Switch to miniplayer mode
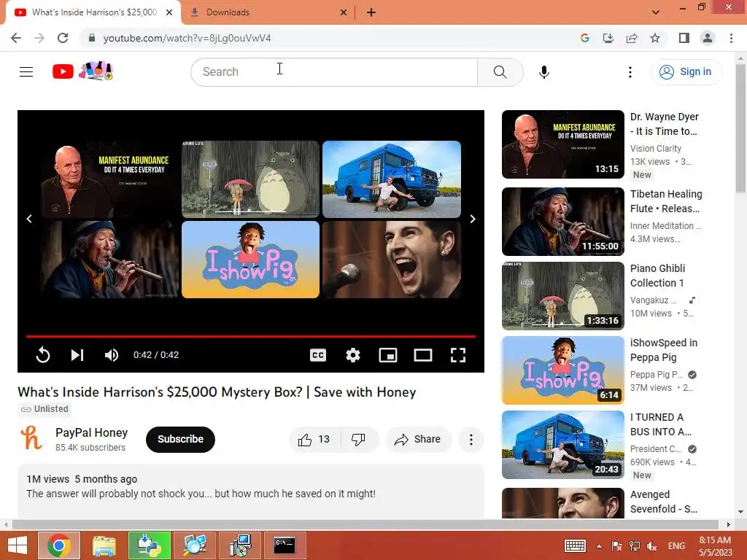This screenshot has height=560, width=747. (x=388, y=355)
